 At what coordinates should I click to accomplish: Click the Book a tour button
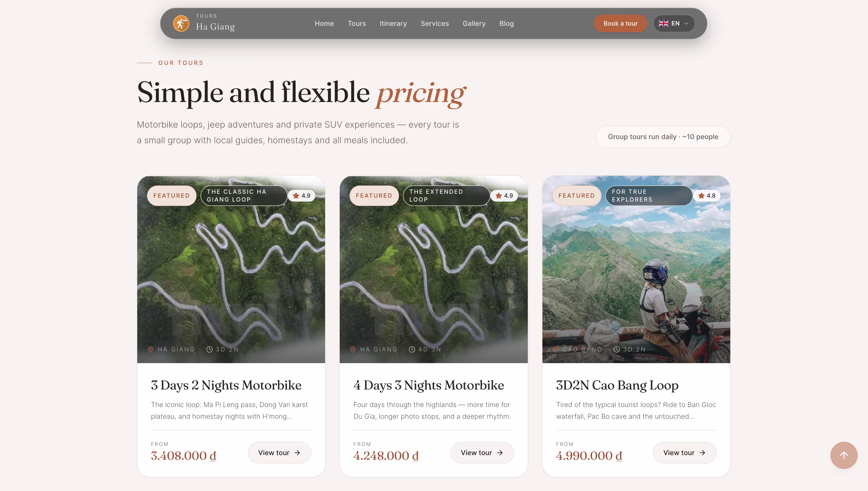[620, 24]
